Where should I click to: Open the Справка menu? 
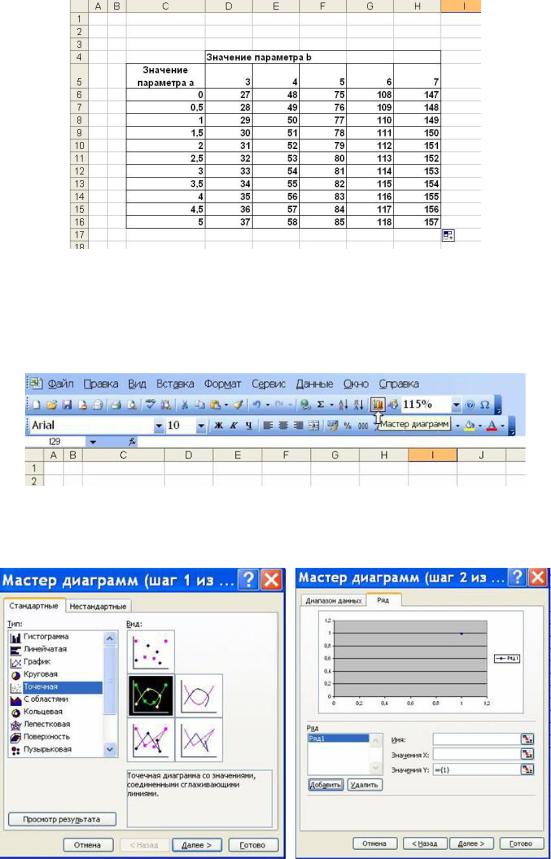[399, 383]
